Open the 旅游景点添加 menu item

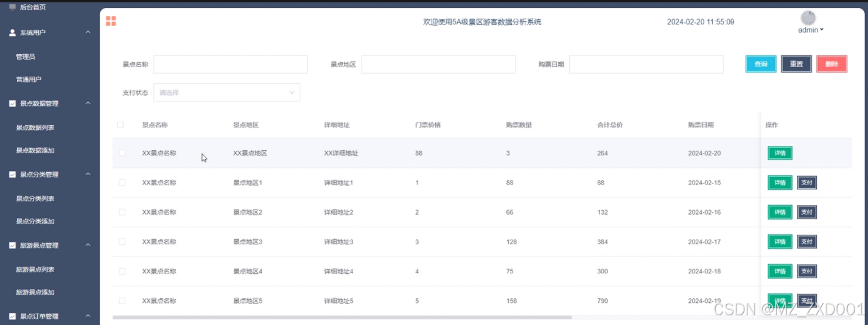[x=35, y=292]
